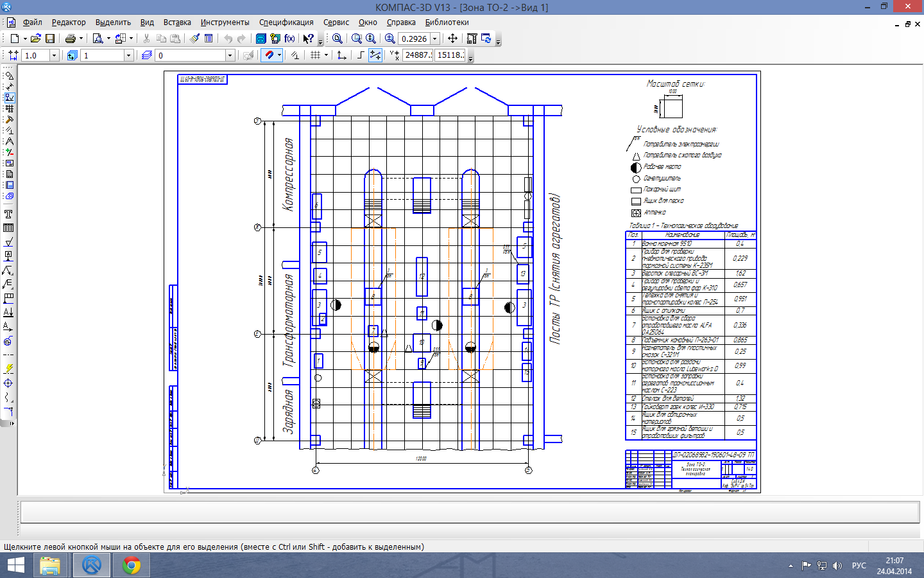Screen dimensions: 924x578
Task: Open the Спецификация menu
Action: point(286,22)
